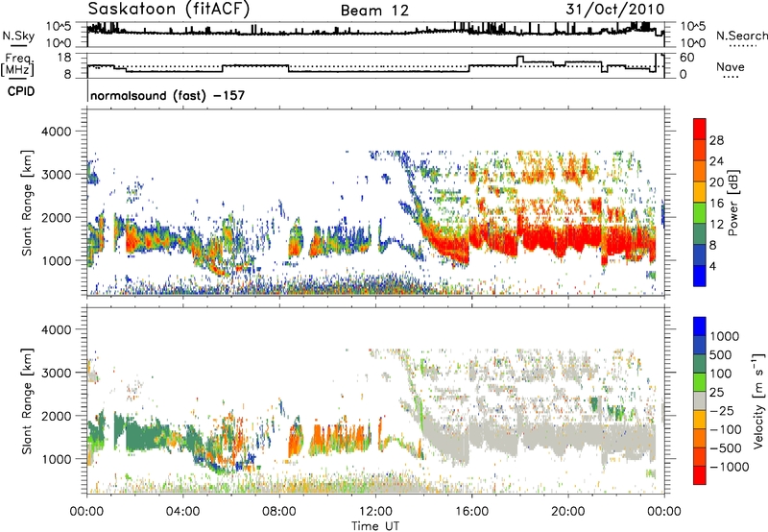
Task: Click the '16:00' time tick label
Action: 471,512
